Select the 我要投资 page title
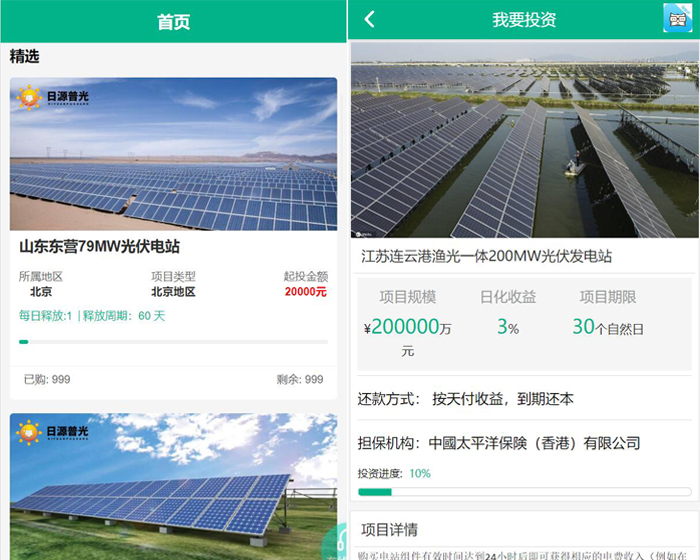The width and height of the screenshot is (700, 560). [x=524, y=20]
